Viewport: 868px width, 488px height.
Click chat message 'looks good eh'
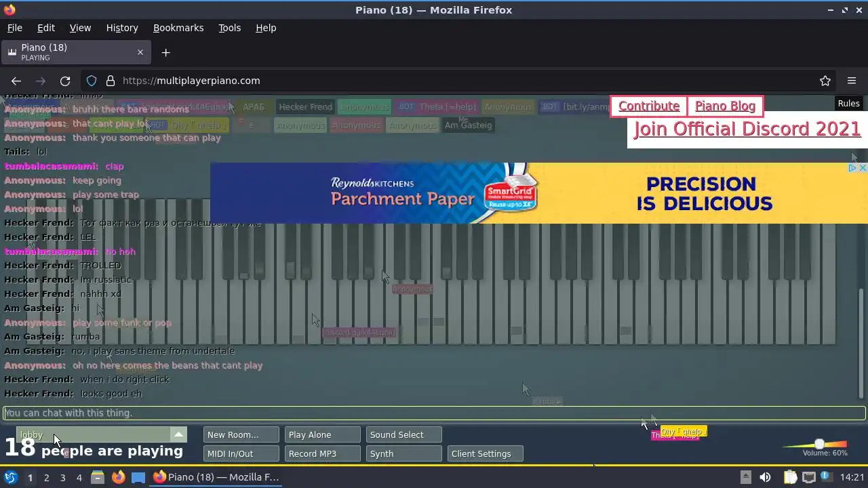click(x=111, y=394)
